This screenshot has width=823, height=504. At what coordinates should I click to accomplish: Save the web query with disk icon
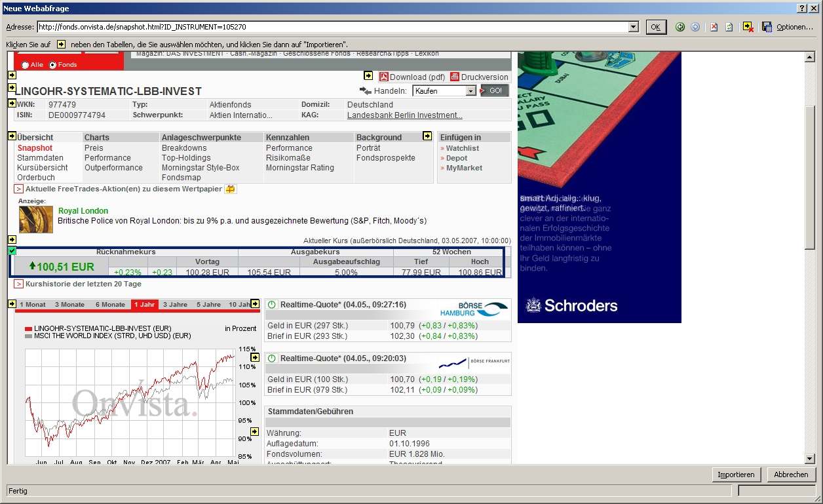(x=767, y=27)
